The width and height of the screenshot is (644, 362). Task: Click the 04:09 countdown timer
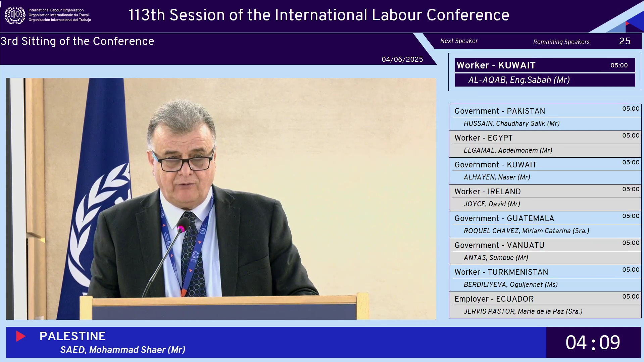tap(593, 343)
